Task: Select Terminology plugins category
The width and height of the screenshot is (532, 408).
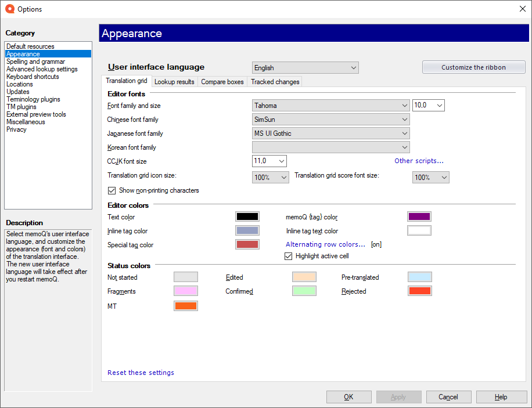Action: point(48,99)
